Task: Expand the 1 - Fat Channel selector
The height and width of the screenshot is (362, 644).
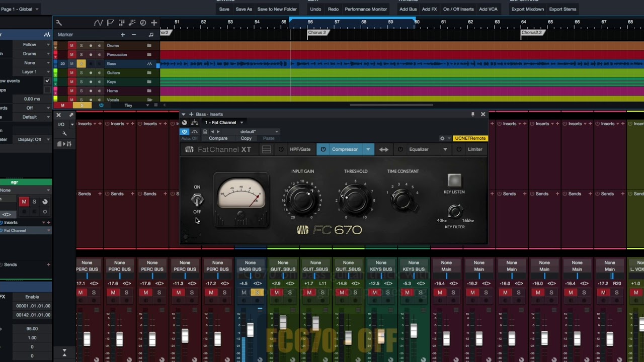Action: pyautogui.click(x=224, y=123)
